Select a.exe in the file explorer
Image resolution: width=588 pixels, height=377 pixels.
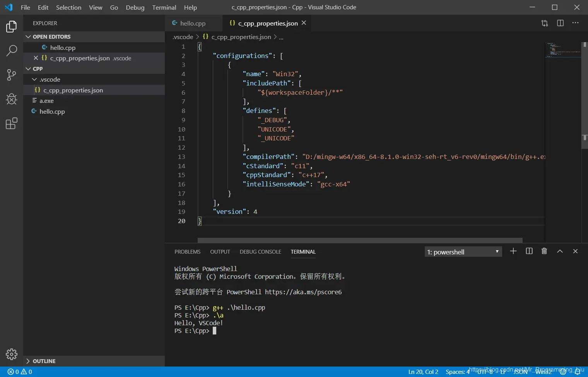click(94, 101)
